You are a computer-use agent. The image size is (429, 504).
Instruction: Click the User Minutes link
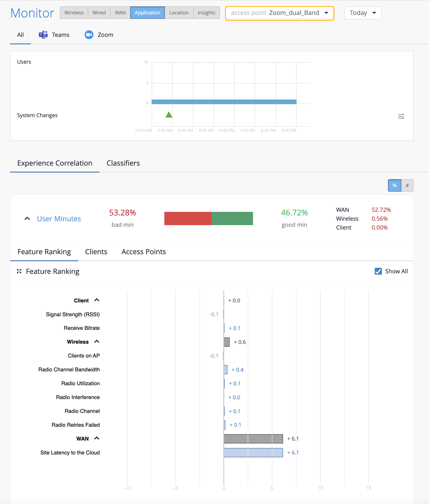click(59, 219)
